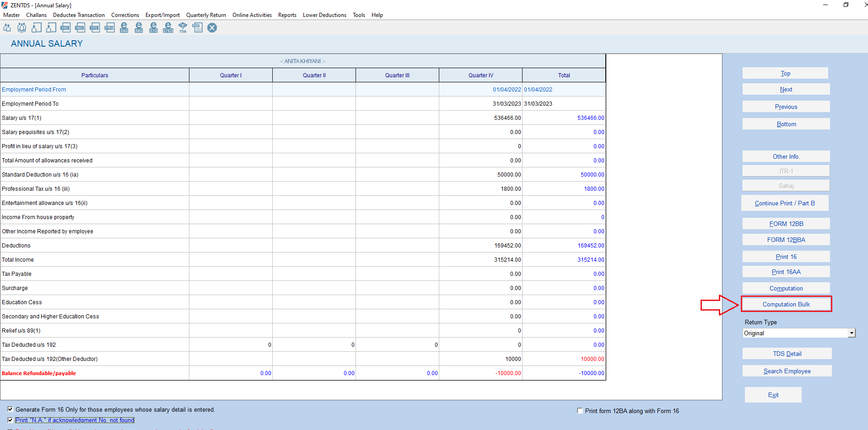868x430 pixels.
Task: Open TDS Detail
Action: pos(787,354)
